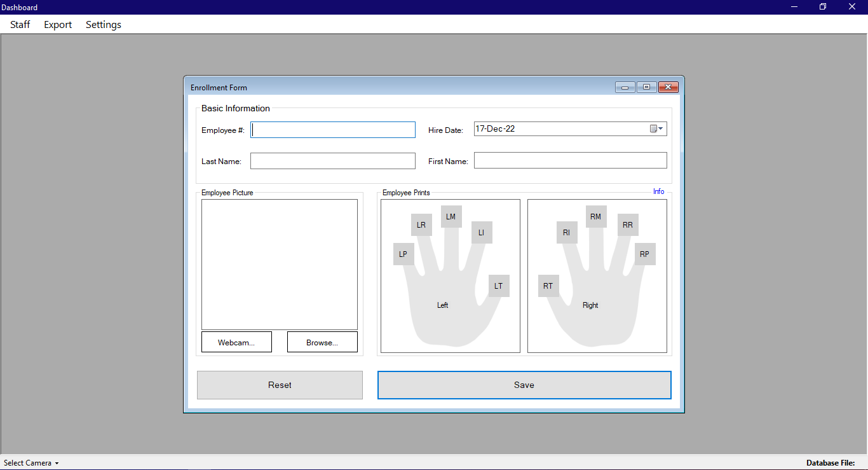This screenshot has height=470, width=868.
Task: Open the Export menu
Action: (58, 25)
